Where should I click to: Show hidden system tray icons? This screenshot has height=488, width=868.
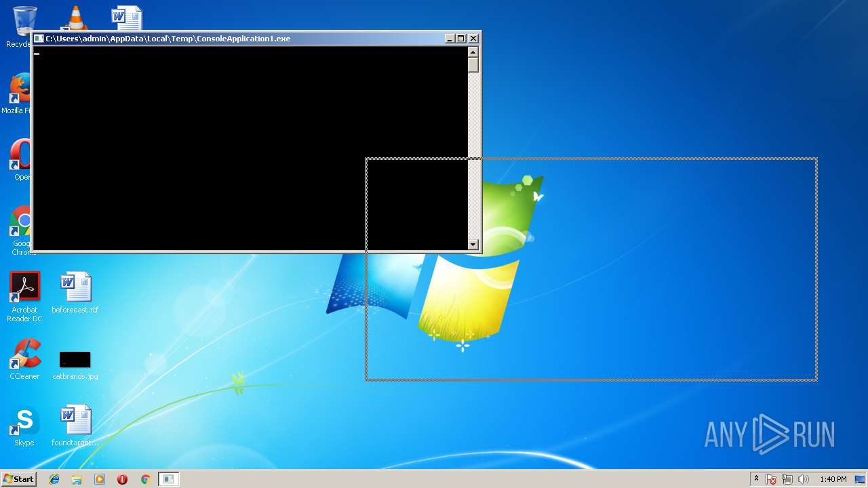click(x=756, y=479)
